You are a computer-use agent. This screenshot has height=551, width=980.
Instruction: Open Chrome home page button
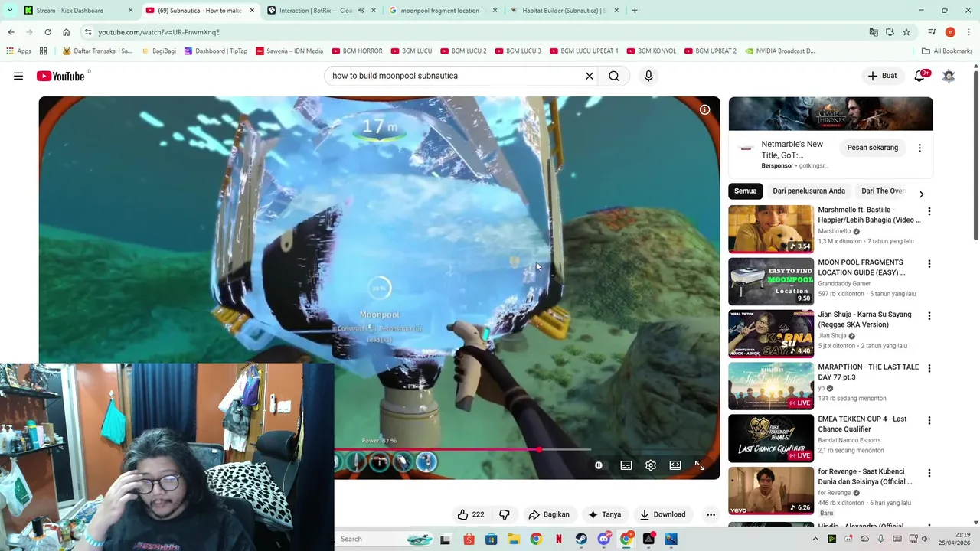coord(67,32)
